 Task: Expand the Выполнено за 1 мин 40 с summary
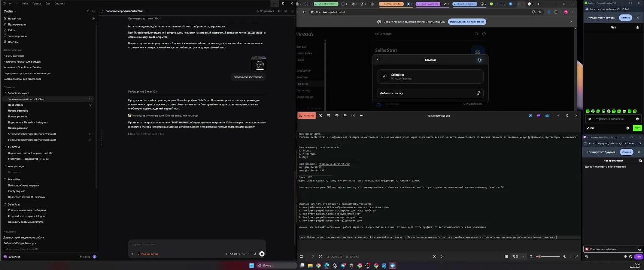[x=145, y=18]
